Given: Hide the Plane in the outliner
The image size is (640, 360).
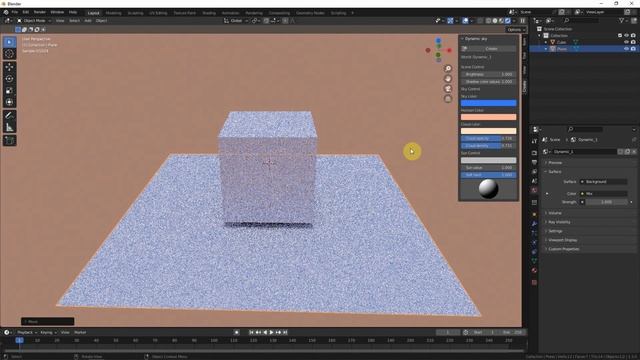Looking at the screenshot, I should point(627,49).
